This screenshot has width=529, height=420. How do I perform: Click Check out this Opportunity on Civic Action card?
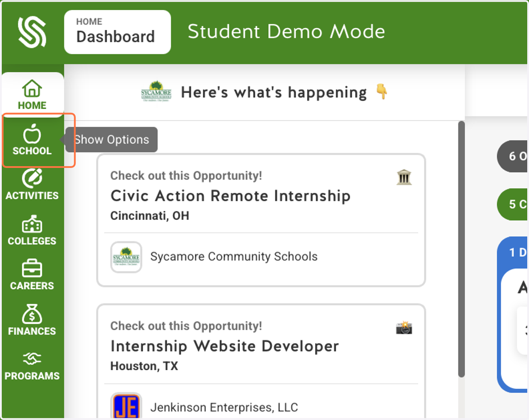click(186, 175)
